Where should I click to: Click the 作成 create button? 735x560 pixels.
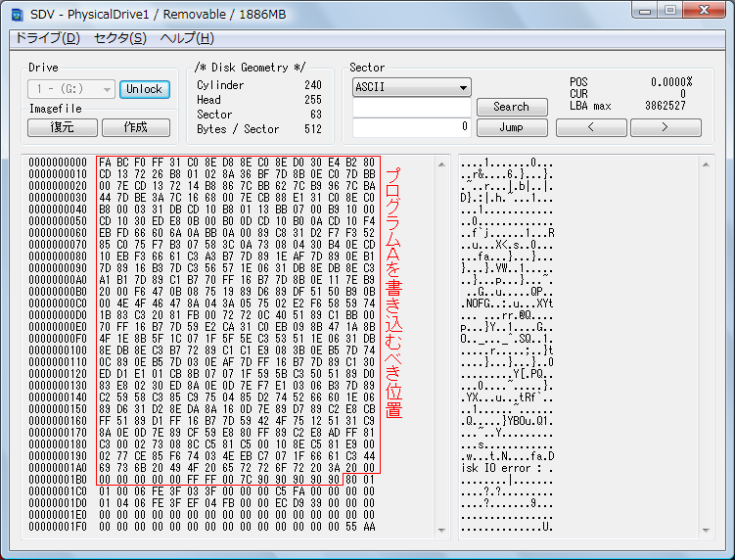click(137, 127)
